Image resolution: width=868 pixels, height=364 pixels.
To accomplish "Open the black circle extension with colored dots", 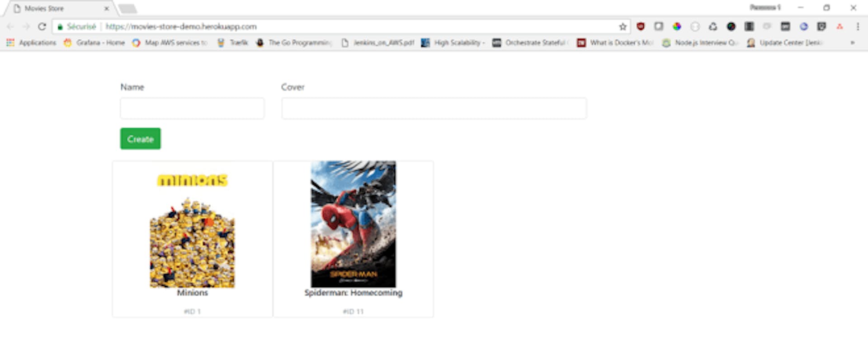I will point(731,27).
